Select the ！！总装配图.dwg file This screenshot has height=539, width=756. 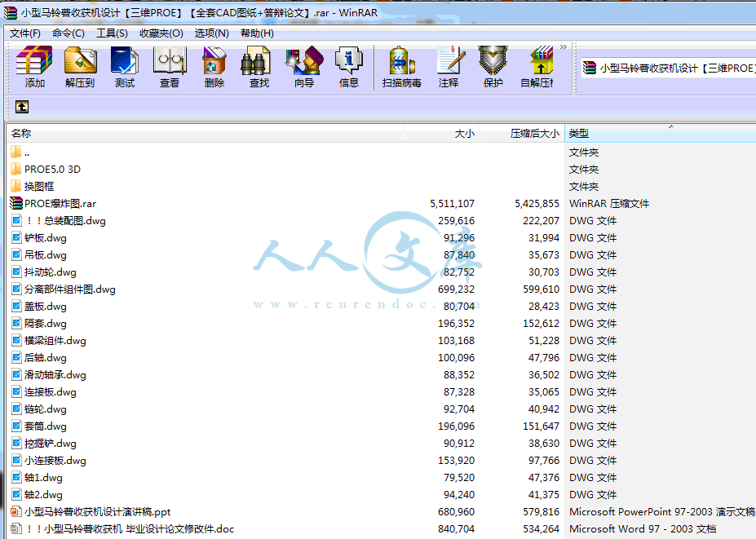point(58,221)
